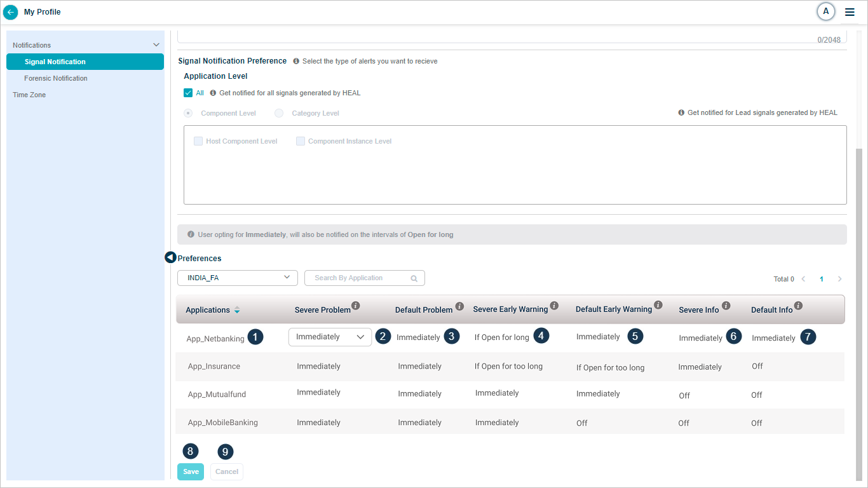This screenshot has width=868, height=488.
Task: Enable the Host Component Level checkbox
Action: pos(198,141)
